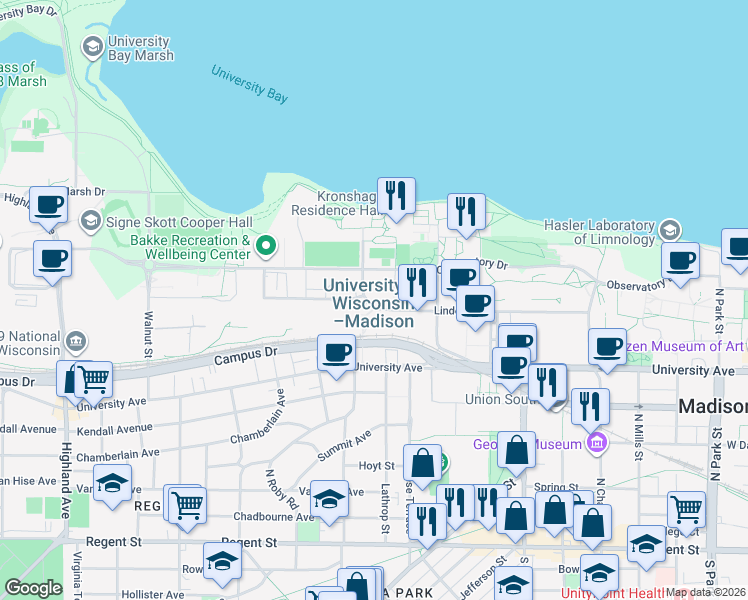Select cafe marker on Campus Dr near University Ave
Image resolution: width=748 pixels, height=600 pixels.
(x=336, y=353)
